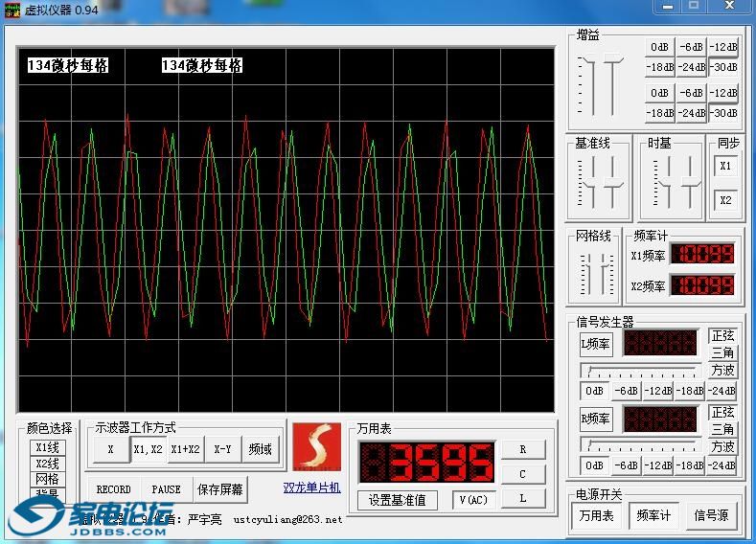
Task: Set lower-row gain to -12dB
Action: (x=723, y=93)
